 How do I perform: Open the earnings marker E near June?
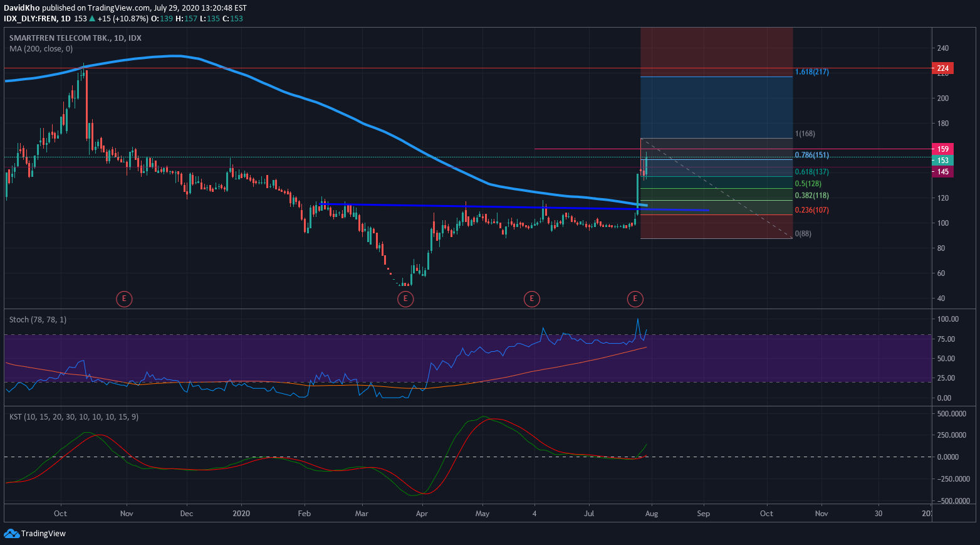[531, 299]
